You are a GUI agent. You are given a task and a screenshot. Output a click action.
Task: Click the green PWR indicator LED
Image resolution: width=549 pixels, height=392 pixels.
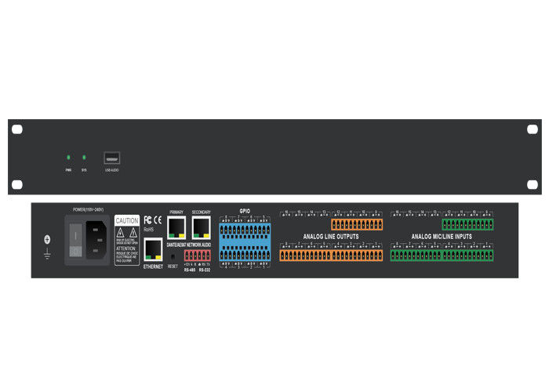pos(67,157)
